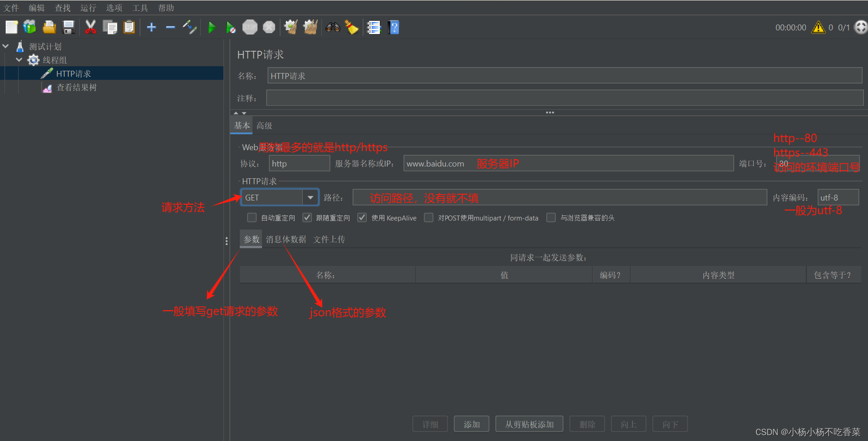Click the 从剪贴板添加 button

(529, 424)
